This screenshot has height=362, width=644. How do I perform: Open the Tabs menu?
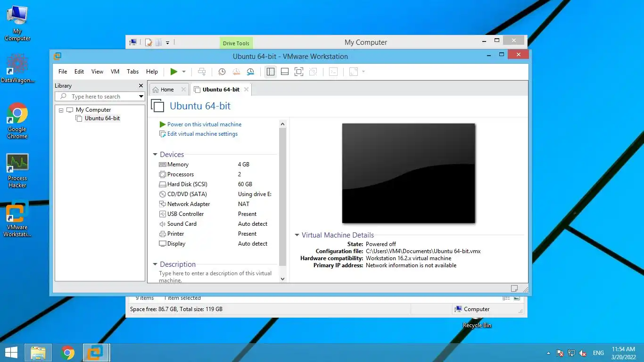pos(133,72)
